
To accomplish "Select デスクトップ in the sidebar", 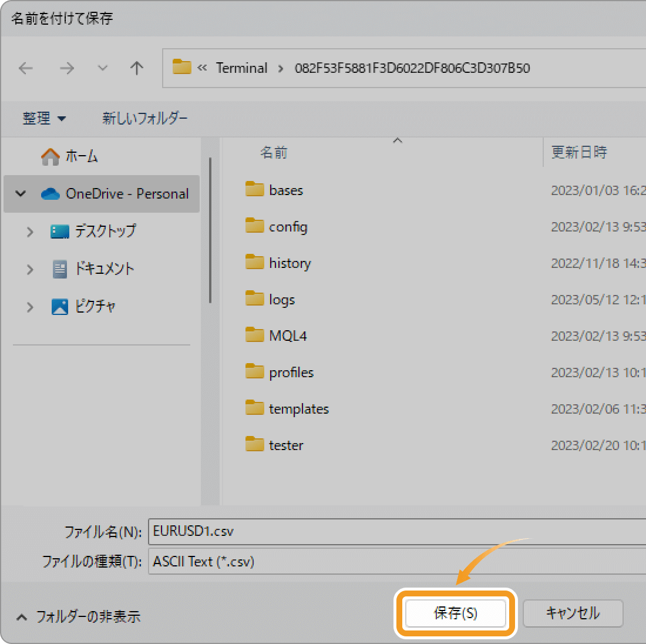I will click(x=106, y=231).
